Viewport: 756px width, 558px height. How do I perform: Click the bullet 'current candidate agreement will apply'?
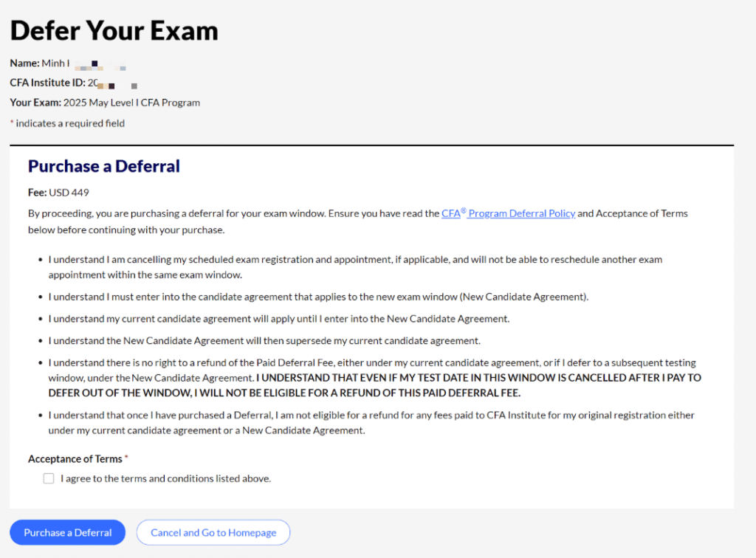(x=278, y=319)
